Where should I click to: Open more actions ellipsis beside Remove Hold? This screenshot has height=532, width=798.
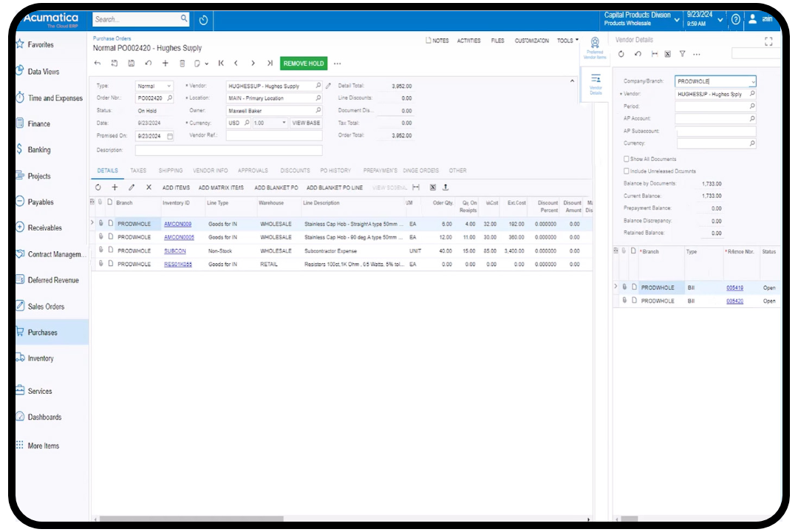[x=338, y=64]
